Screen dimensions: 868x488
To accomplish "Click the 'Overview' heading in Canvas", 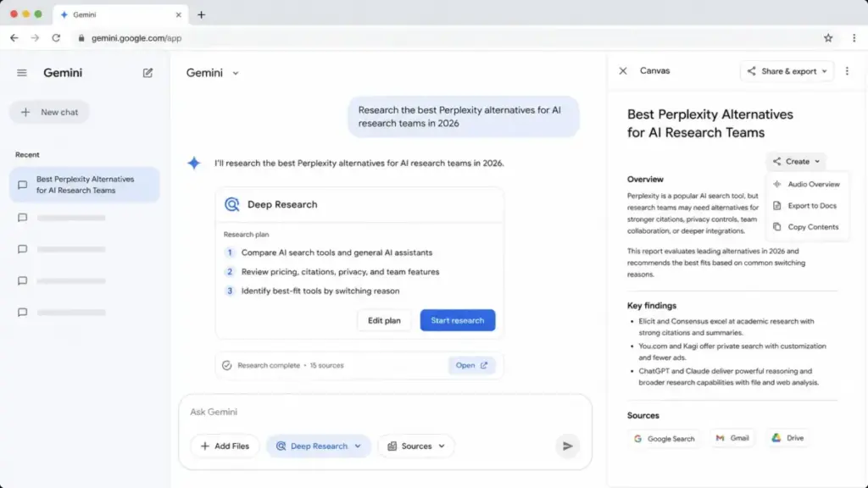I will click(645, 180).
